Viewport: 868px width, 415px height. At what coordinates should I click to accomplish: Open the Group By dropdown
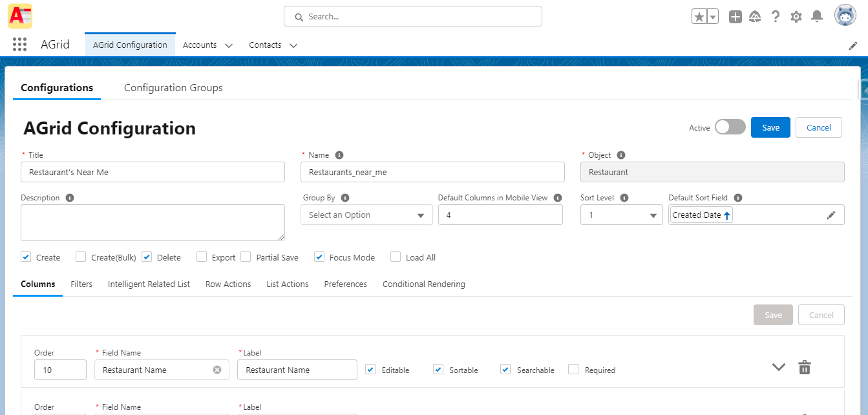[366, 215]
